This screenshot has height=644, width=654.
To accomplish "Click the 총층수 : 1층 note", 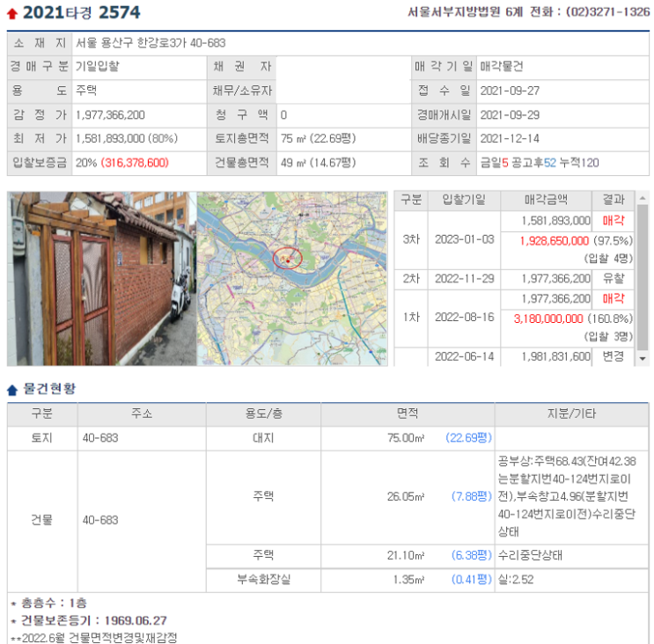I will 54,603.
